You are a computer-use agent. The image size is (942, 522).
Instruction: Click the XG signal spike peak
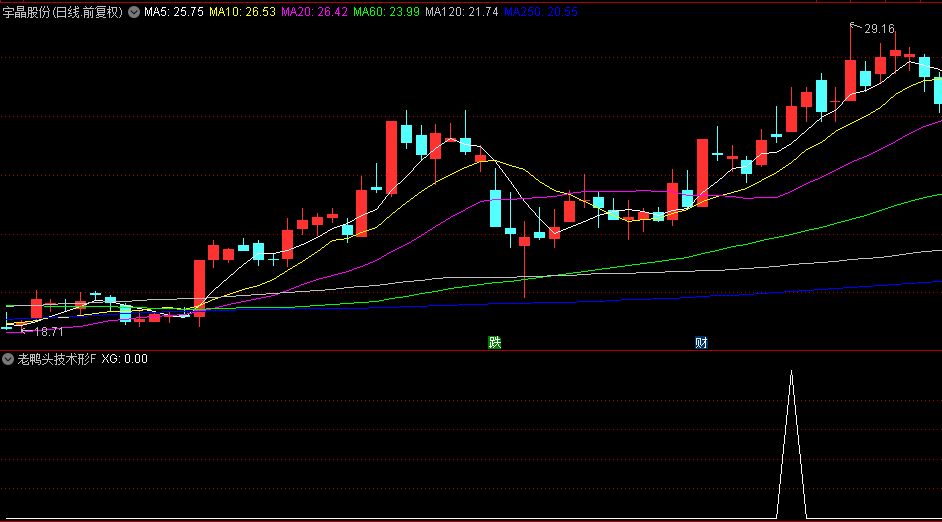791,372
